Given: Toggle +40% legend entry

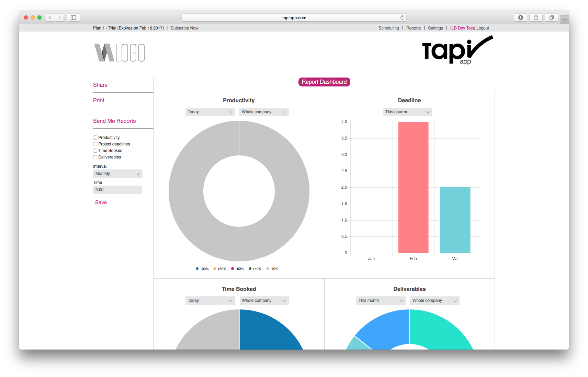Looking at the screenshot, I should pos(255,269).
